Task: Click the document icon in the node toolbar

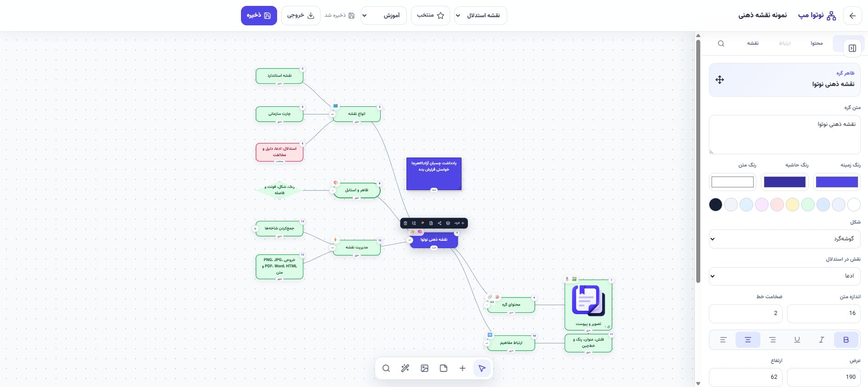Action: [x=431, y=223]
